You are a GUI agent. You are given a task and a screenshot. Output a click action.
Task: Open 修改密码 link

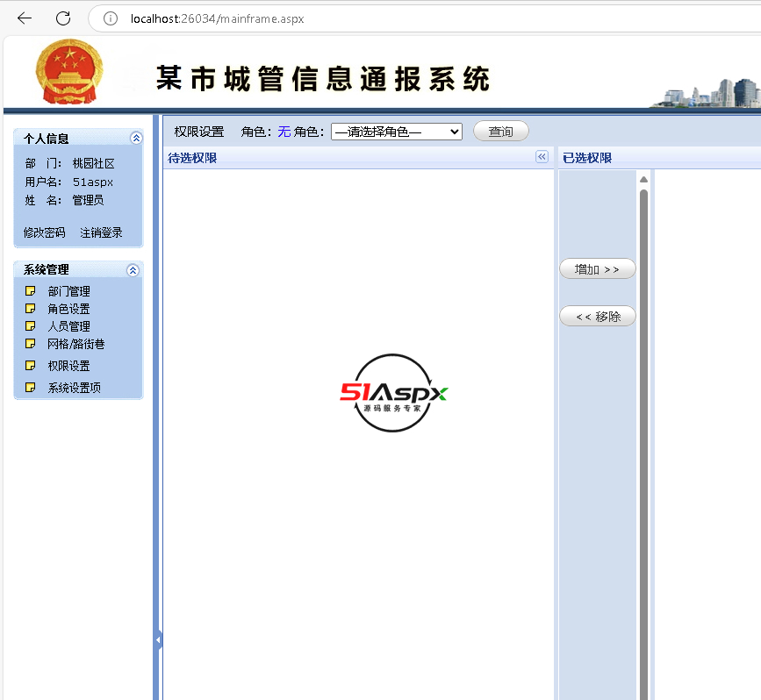(x=44, y=232)
